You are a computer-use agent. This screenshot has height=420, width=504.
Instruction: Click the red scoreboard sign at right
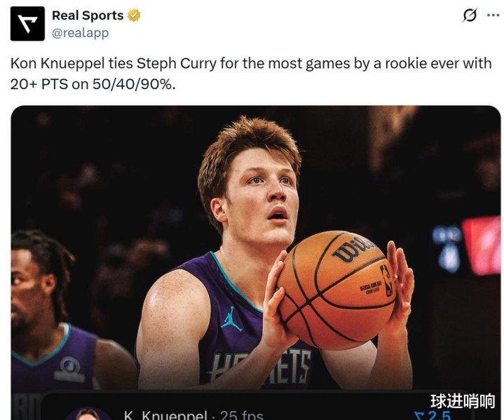(x=482, y=245)
